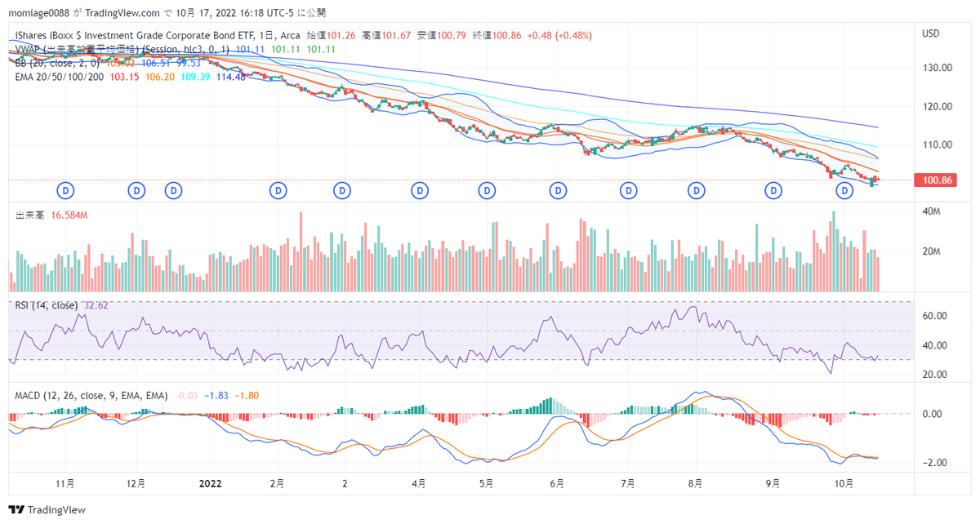The width and height of the screenshot is (980, 524).
Task: Click high value 高値 101.67
Action: pos(386,36)
